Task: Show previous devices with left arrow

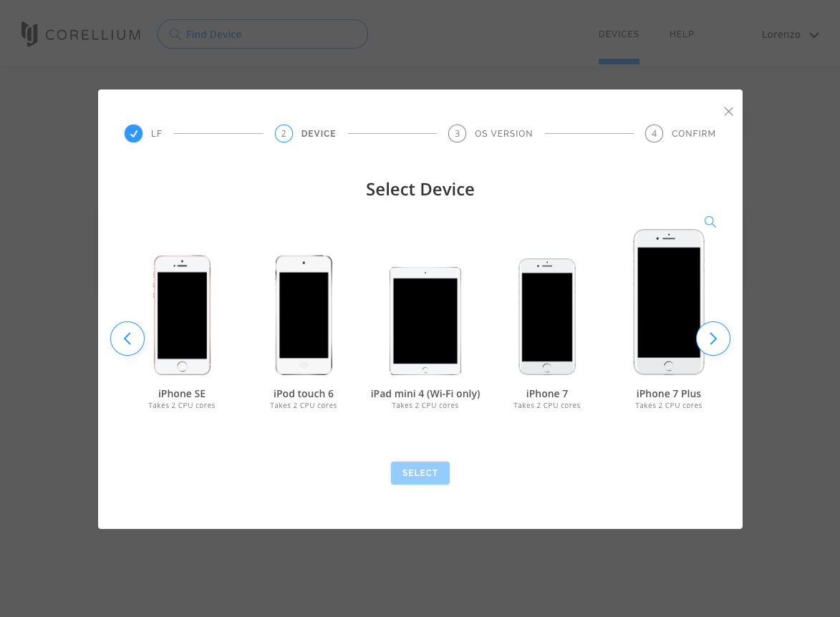Action: (127, 339)
